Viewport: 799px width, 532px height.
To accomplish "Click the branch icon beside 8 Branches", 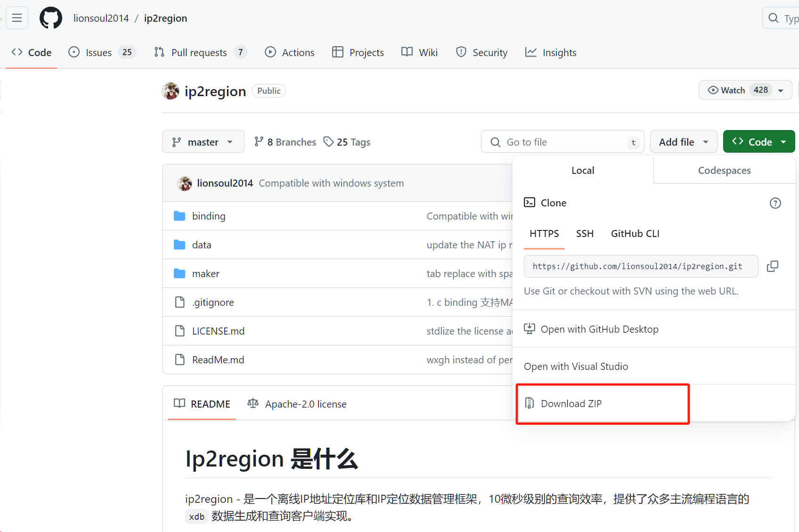I will click(x=259, y=142).
